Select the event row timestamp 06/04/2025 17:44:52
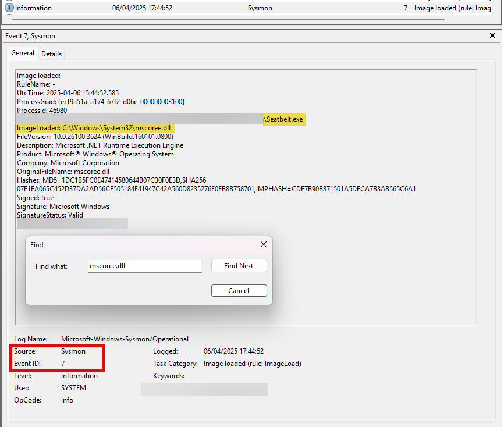This screenshot has width=504, height=427. coord(142,8)
